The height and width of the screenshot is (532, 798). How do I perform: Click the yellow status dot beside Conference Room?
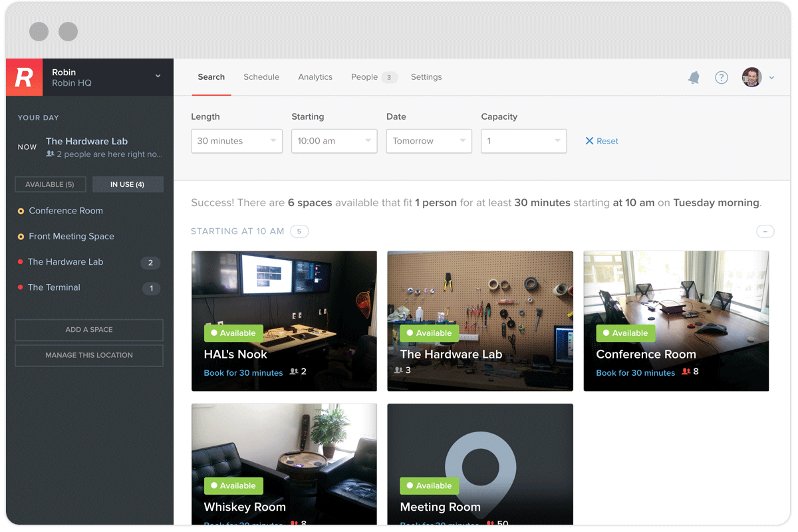point(21,211)
